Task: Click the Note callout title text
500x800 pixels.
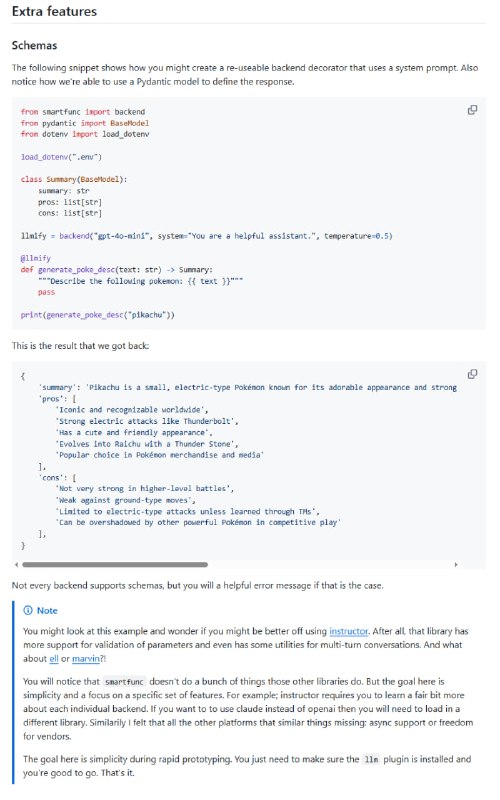Action: tap(47, 610)
